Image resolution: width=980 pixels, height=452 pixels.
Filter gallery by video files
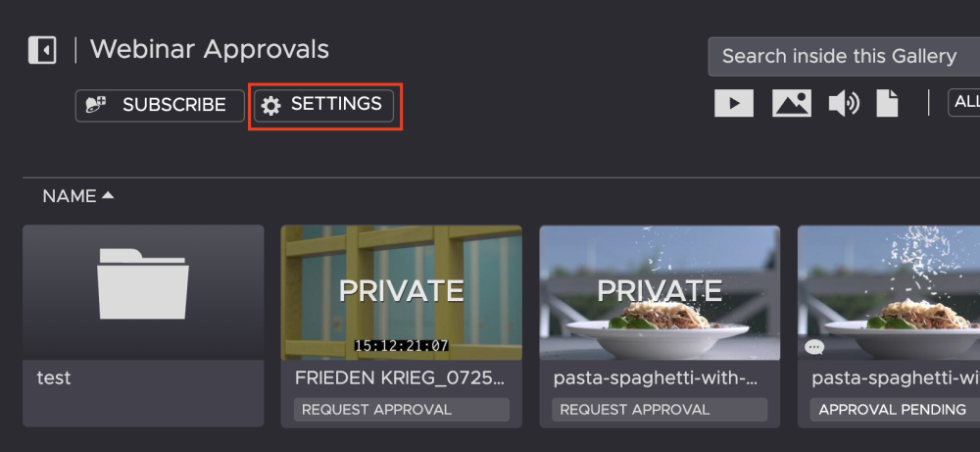[x=734, y=103]
